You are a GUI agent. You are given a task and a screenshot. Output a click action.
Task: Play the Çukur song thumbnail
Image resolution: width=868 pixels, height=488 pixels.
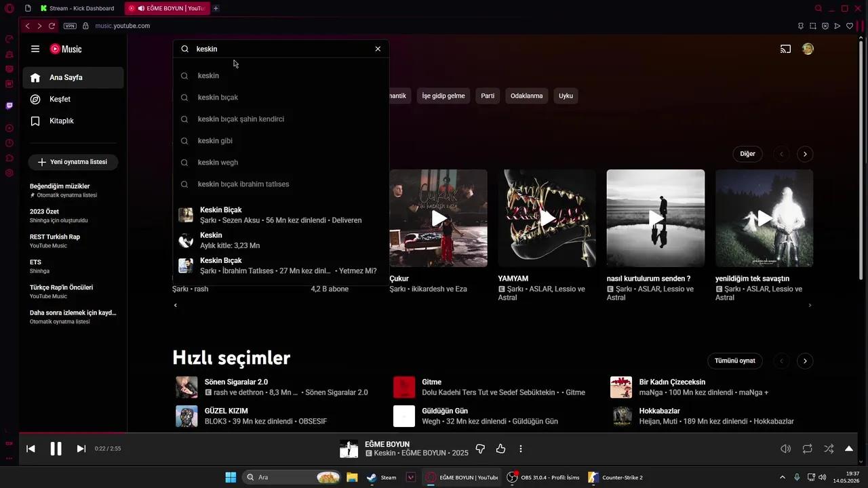(x=438, y=218)
